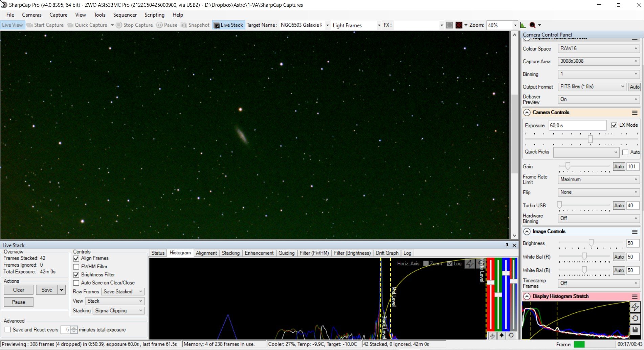The height and width of the screenshot is (350, 644).
Task: Click the focus assistant magnifier icon
Action: click(532, 25)
